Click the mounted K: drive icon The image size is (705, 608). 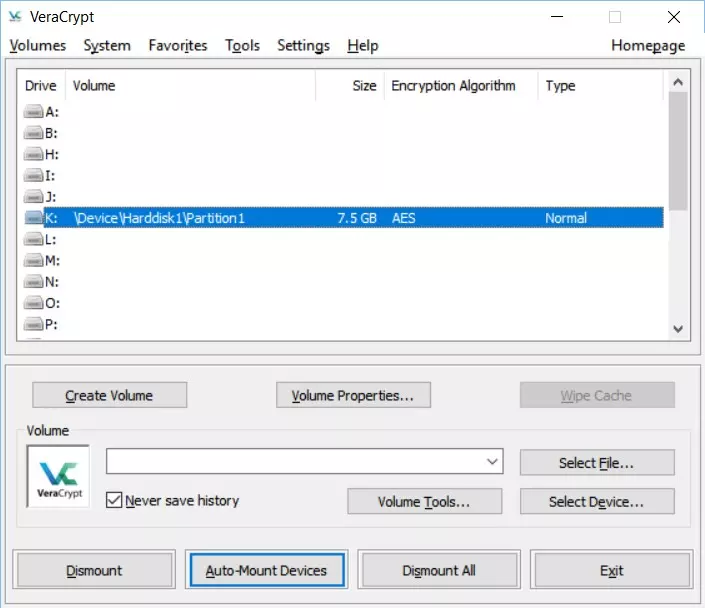(x=33, y=218)
